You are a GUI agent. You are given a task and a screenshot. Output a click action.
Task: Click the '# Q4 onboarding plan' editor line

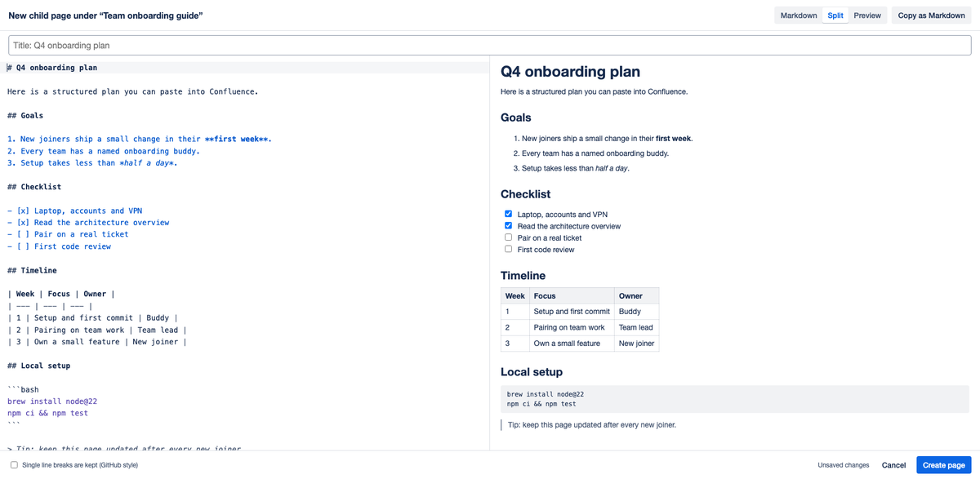pyautogui.click(x=52, y=68)
